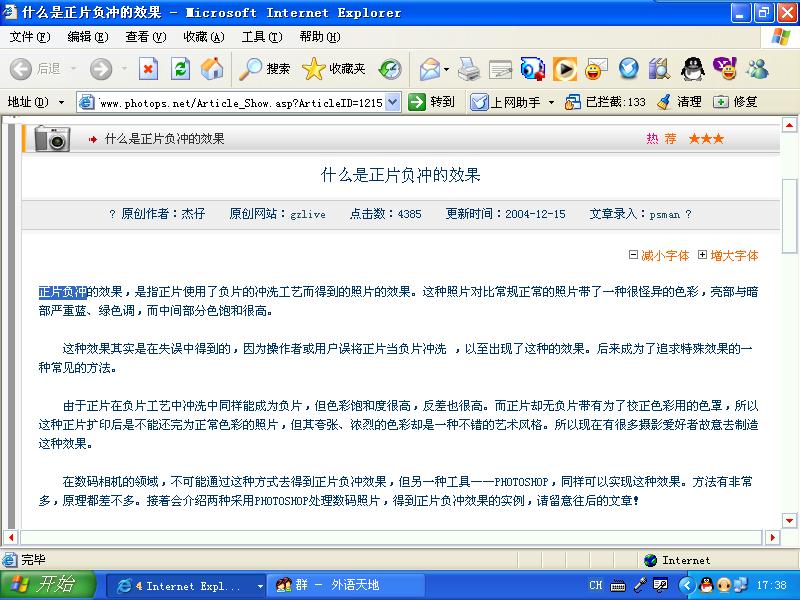The image size is (800, 600).
Task: Click the Mail toolbar icon
Action: tap(430, 69)
